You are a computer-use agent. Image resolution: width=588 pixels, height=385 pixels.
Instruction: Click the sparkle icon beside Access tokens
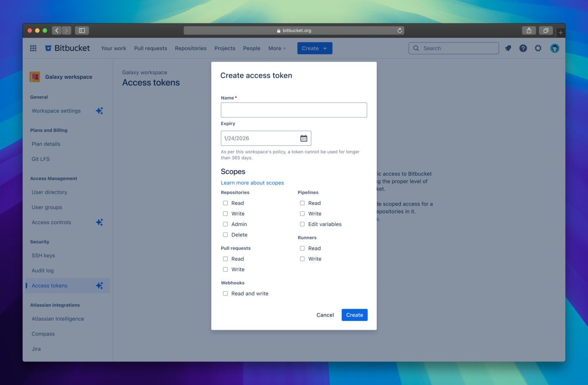tap(99, 285)
